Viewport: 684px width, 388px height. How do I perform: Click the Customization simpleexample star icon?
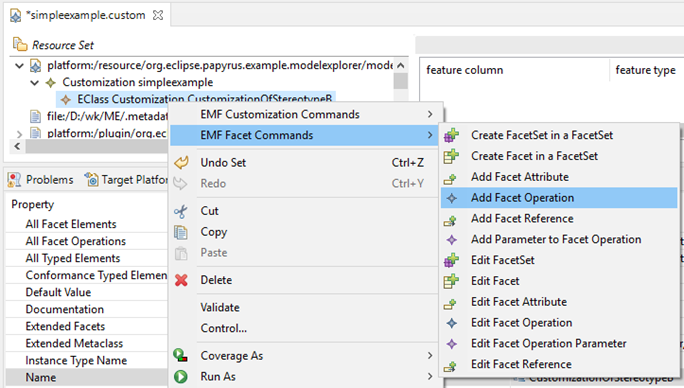pyautogui.click(x=51, y=82)
